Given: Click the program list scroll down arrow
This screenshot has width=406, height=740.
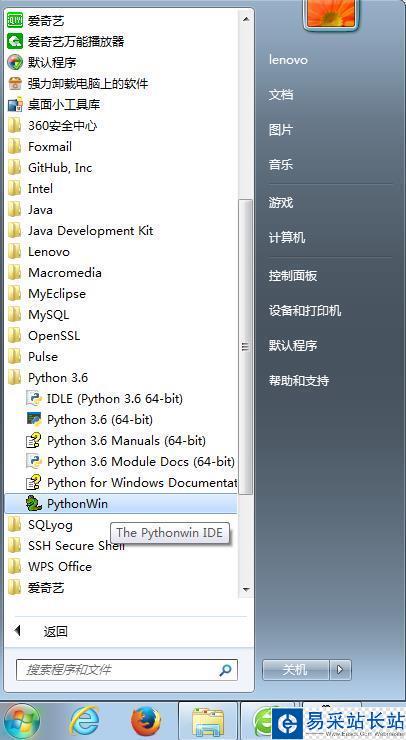Looking at the screenshot, I should point(245,589).
